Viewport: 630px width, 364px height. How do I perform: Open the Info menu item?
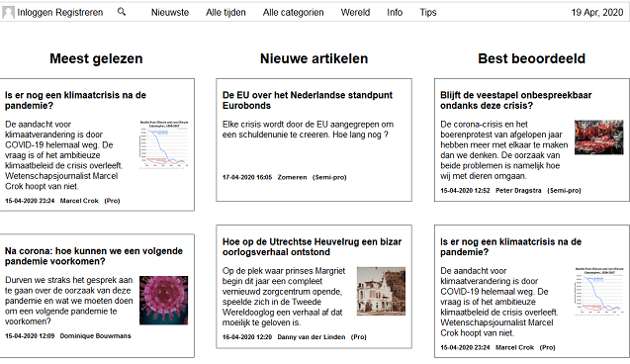coord(395,13)
